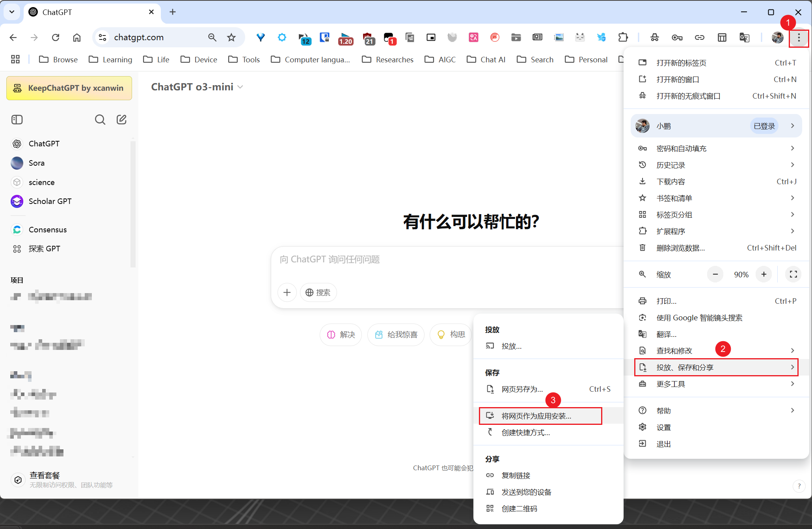Bookmark this page with the star icon
Viewport: 812px width, 529px height.
tap(231, 37)
